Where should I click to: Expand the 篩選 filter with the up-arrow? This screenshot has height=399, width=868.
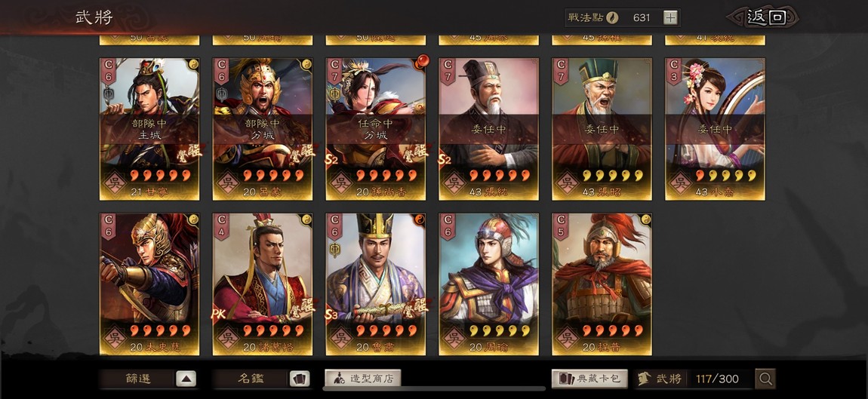pyautogui.click(x=186, y=379)
